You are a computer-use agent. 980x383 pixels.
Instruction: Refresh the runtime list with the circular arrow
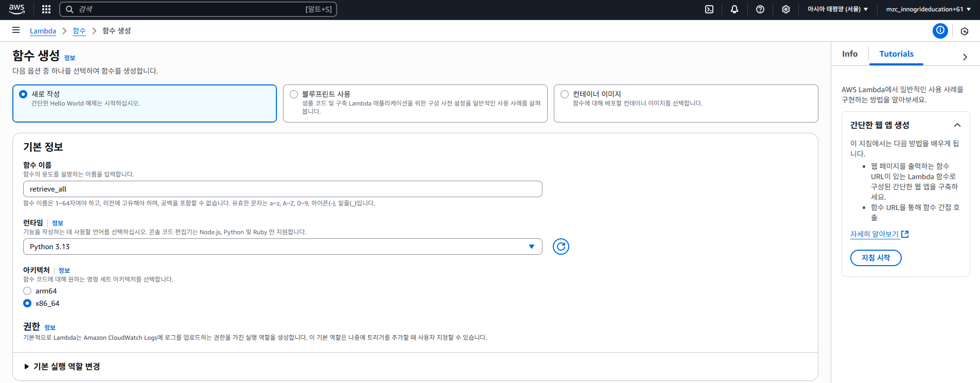(561, 247)
